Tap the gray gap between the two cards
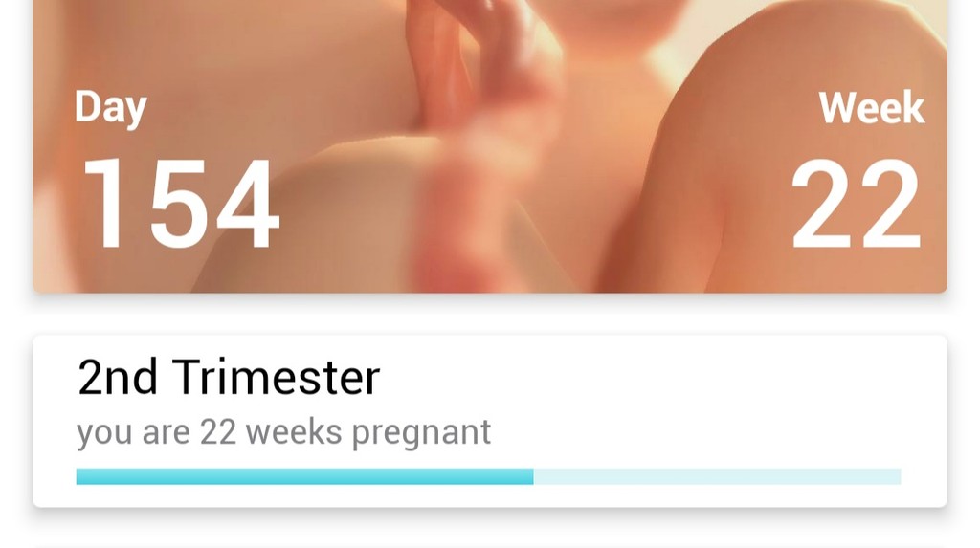 click(x=490, y=315)
